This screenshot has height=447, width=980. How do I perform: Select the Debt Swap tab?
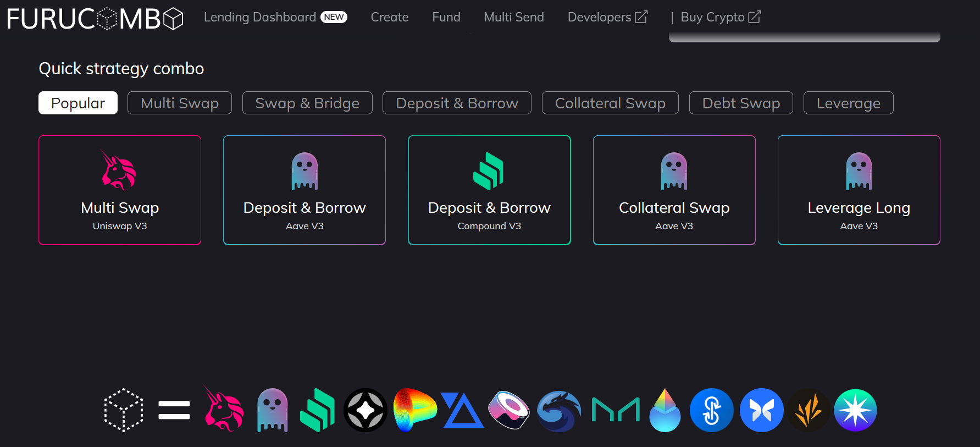pyautogui.click(x=741, y=103)
